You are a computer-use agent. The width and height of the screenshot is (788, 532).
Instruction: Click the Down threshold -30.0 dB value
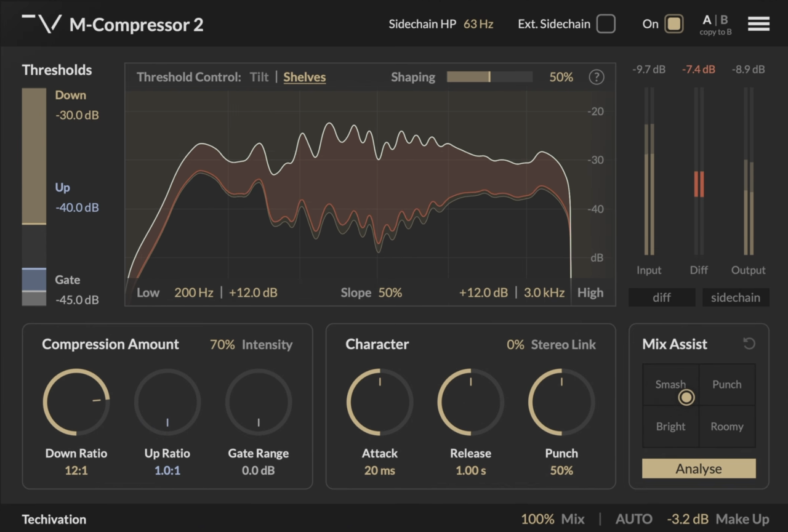coord(77,115)
